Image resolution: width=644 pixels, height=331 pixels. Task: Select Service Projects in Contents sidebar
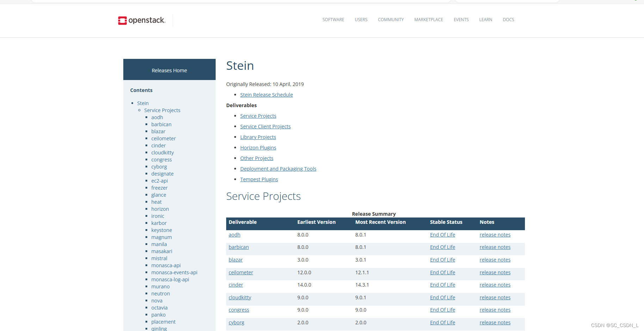(162, 110)
